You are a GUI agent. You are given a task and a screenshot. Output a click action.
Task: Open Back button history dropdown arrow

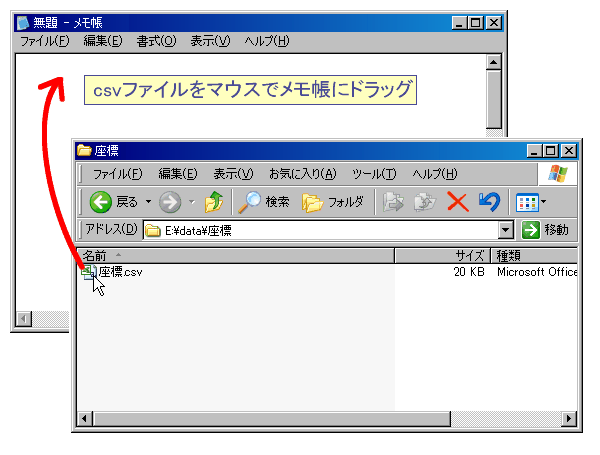(148, 202)
